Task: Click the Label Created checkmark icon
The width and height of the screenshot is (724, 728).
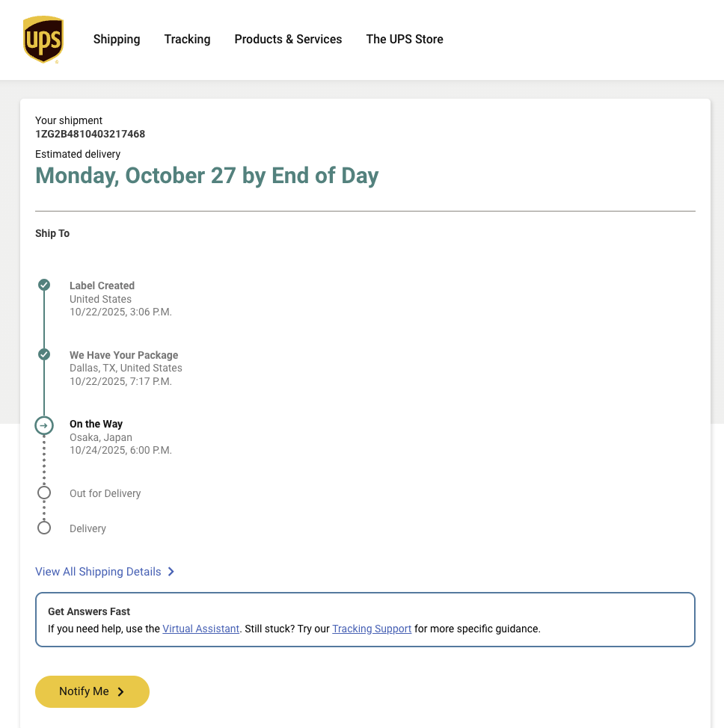Action: 44,285
